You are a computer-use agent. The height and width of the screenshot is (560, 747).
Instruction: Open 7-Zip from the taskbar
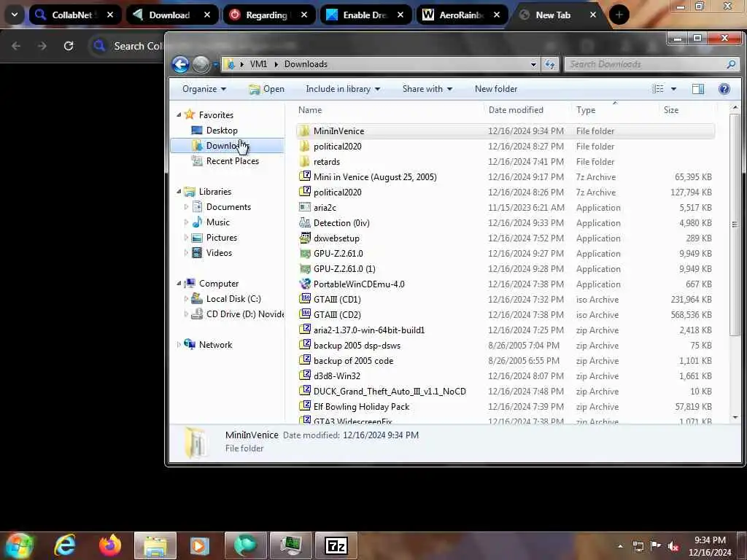336,545
